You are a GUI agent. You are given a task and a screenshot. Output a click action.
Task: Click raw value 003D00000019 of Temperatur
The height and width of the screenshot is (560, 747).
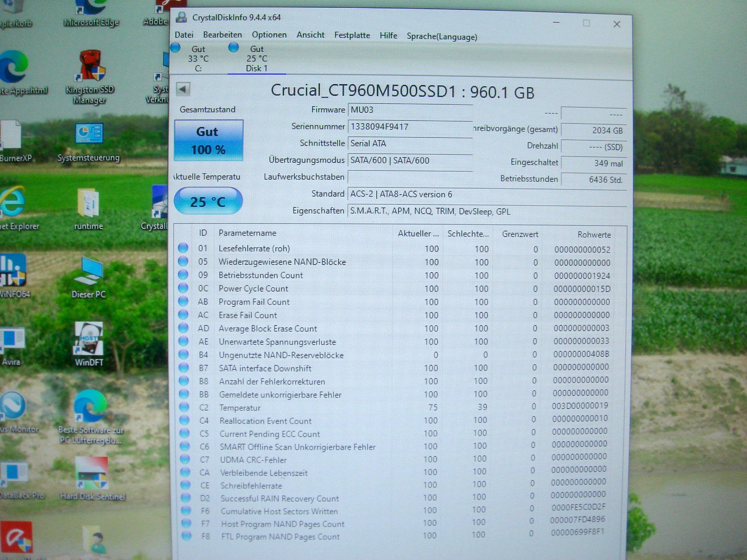click(580, 406)
